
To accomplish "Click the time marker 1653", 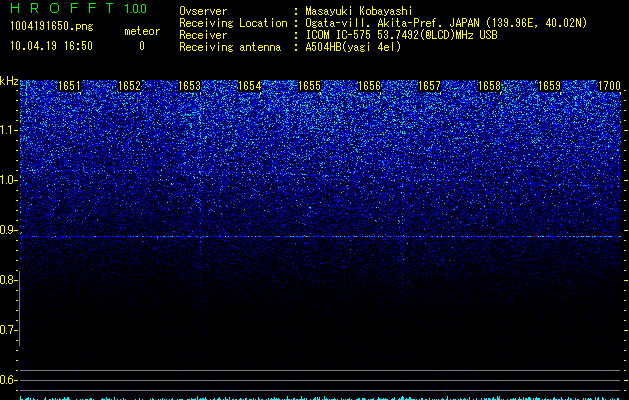I will 189,86.
